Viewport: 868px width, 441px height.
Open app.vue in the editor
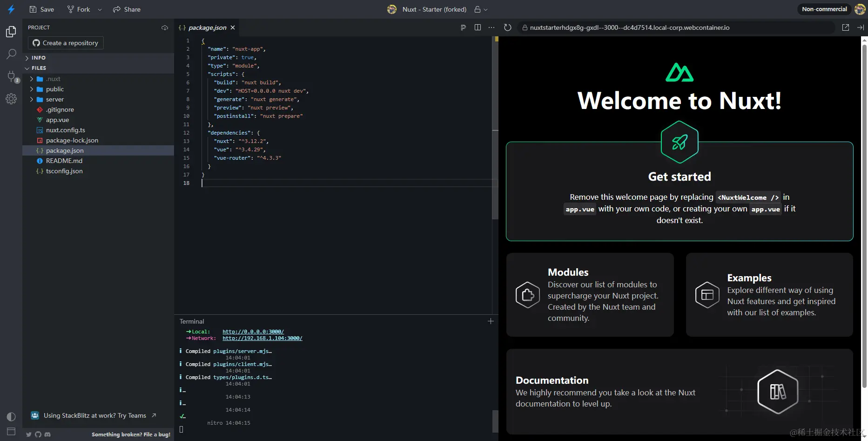point(99,120)
